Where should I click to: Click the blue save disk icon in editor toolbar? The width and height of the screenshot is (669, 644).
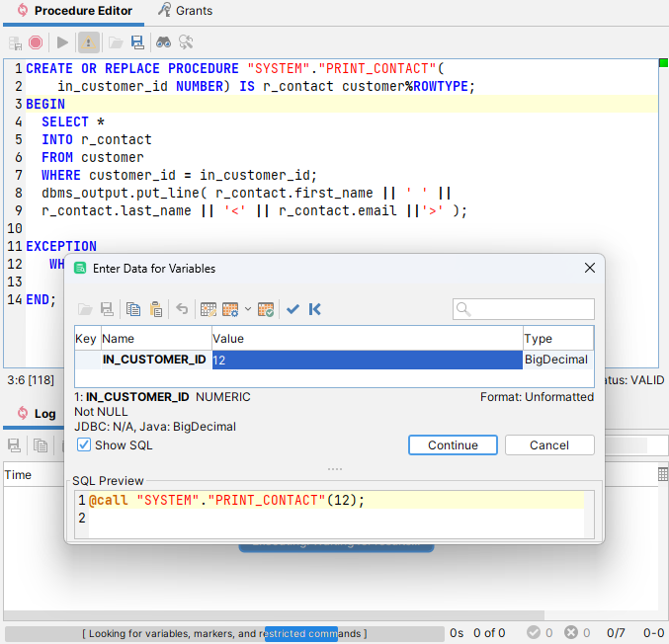point(137,42)
